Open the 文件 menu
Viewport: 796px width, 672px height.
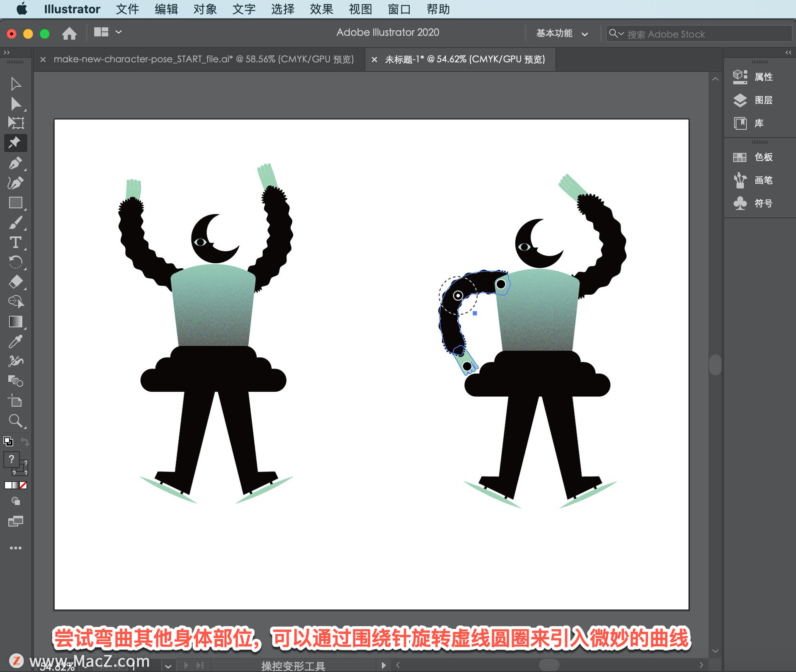[x=127, y=9]
